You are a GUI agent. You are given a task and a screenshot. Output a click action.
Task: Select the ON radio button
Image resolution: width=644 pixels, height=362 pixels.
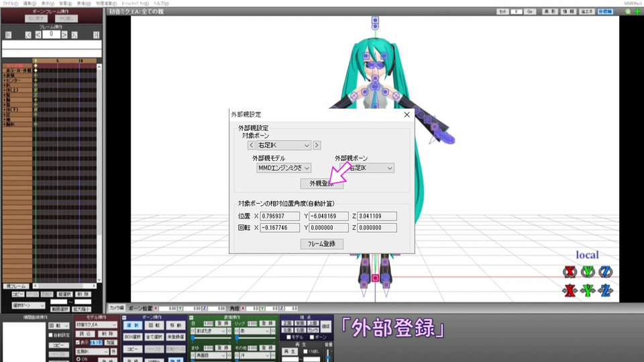click(78, 359)
